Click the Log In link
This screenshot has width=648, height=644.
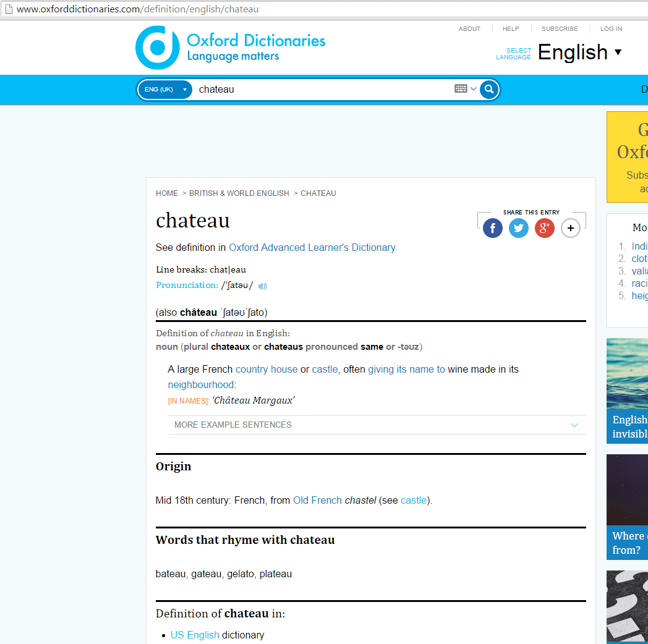612,29
